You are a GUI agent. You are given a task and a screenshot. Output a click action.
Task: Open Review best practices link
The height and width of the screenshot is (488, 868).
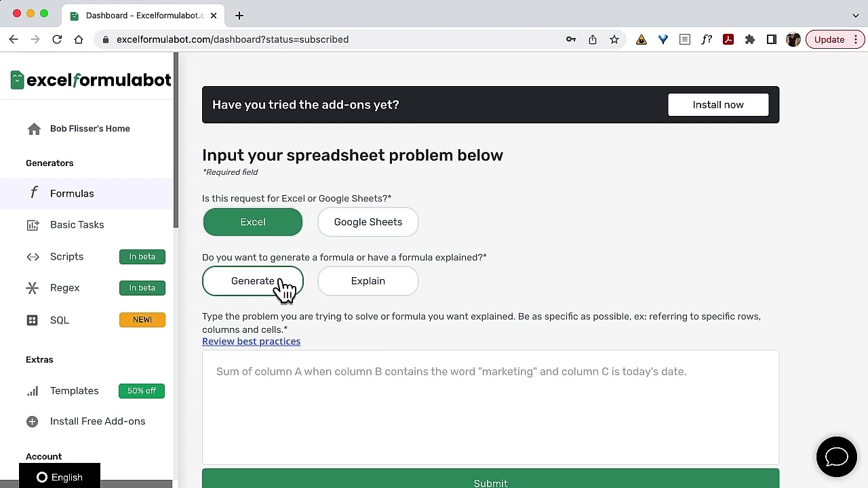point(251,342)
